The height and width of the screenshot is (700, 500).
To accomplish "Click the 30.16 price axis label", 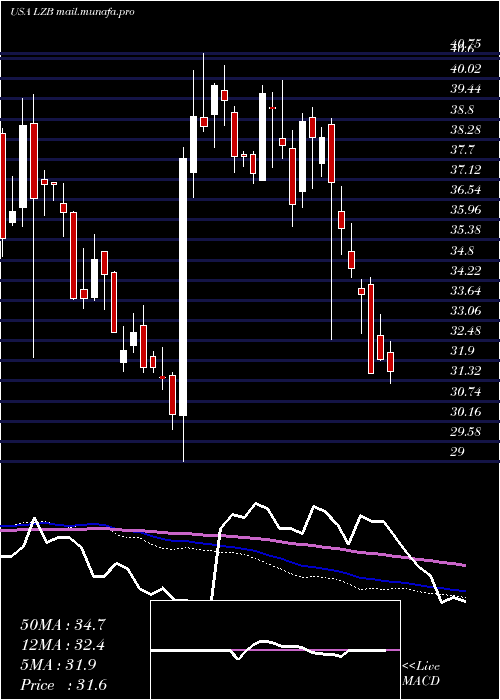I will click(x=466, y=412).
